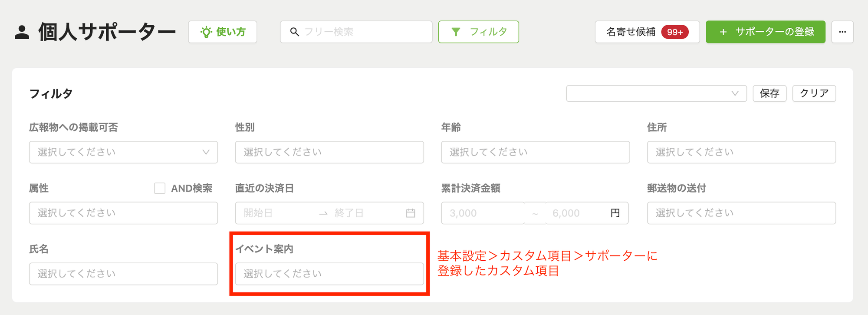The height and width of the screenshot is (315, 868).
Task: Clear filters with クリア button
Action: click(x=814, y=93)
